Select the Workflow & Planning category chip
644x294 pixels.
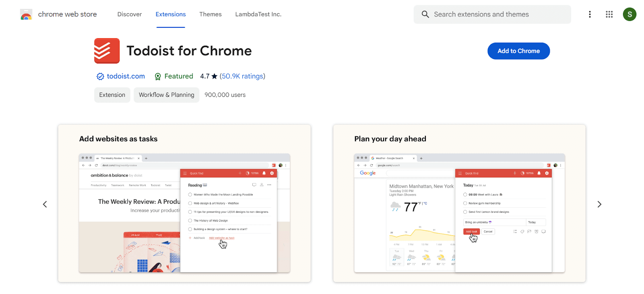tap(167, 95)
